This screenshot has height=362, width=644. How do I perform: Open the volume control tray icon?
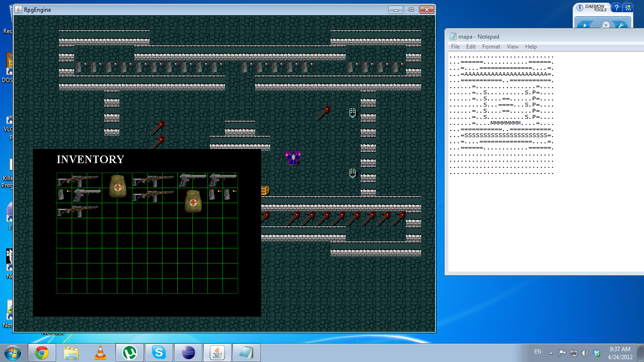585,353
